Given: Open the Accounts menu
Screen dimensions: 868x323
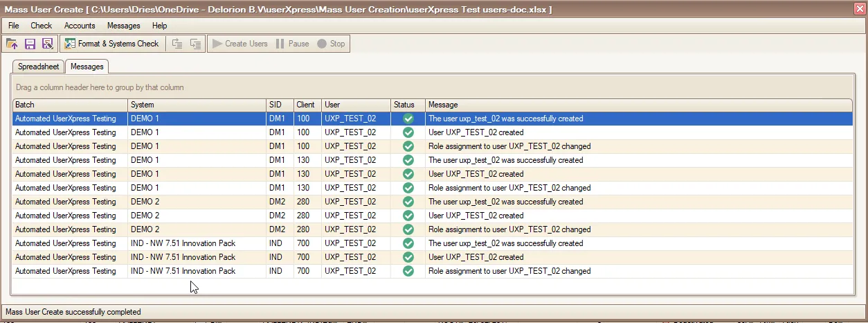Looking at the screenshot, I should (80, 26).
